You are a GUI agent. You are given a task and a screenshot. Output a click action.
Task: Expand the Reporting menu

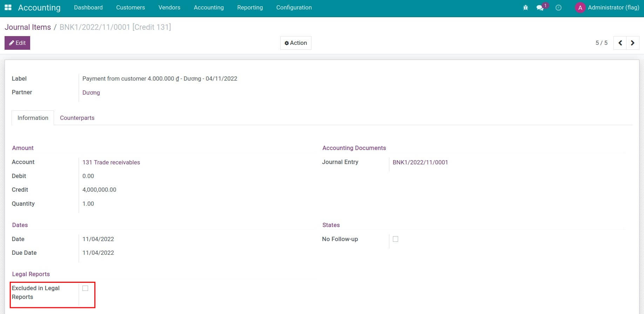point(250,7)
